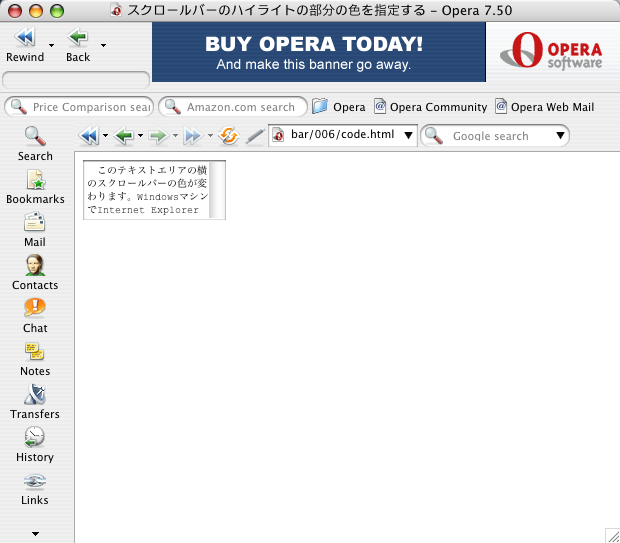Screen dimensions: 620x543
Task: Show the Transfers panel
Action: (35, 401)
